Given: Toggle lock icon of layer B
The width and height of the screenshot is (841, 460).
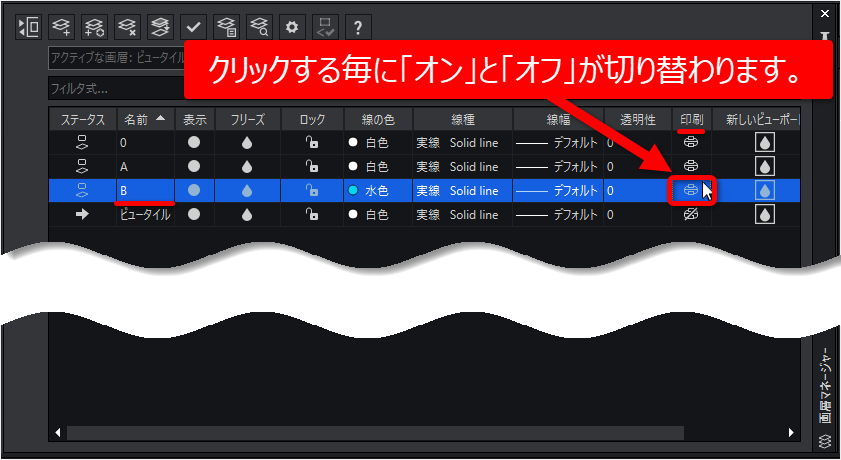Looking at the screenshot, I should (312, 190).
